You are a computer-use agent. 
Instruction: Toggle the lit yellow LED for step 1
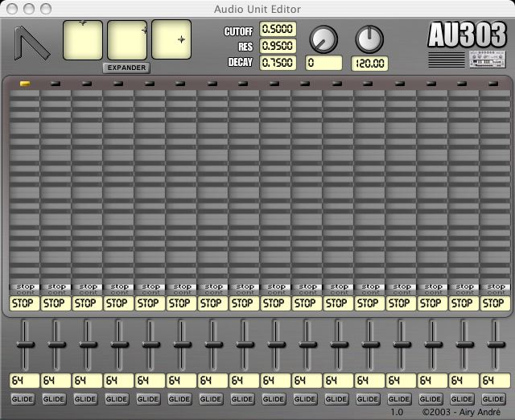pos(26,84)
